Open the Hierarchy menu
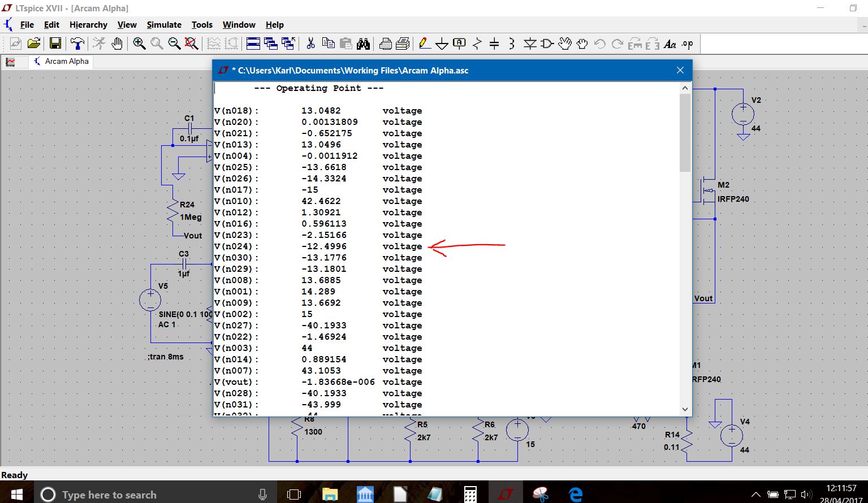 tap(88, 25)
